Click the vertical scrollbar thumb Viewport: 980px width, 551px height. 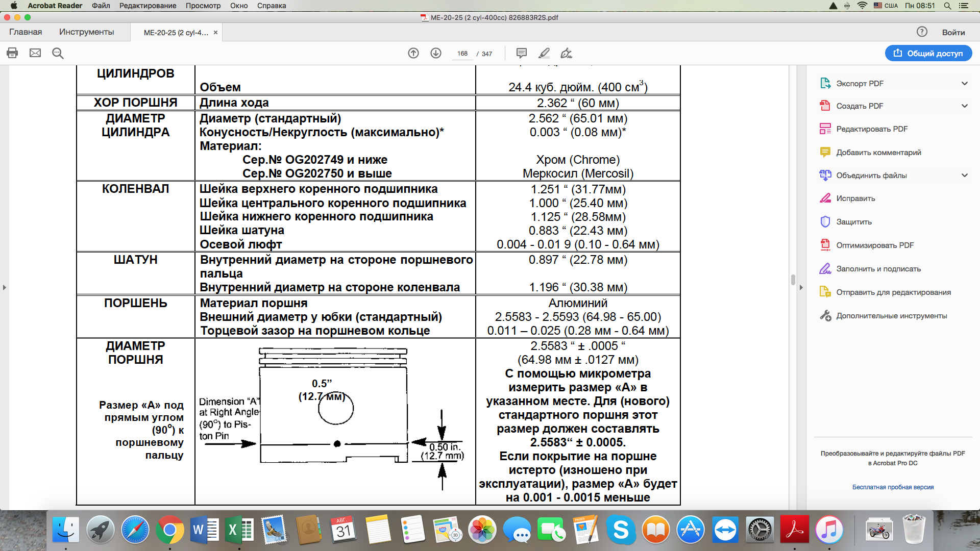(x=793, y=280)
